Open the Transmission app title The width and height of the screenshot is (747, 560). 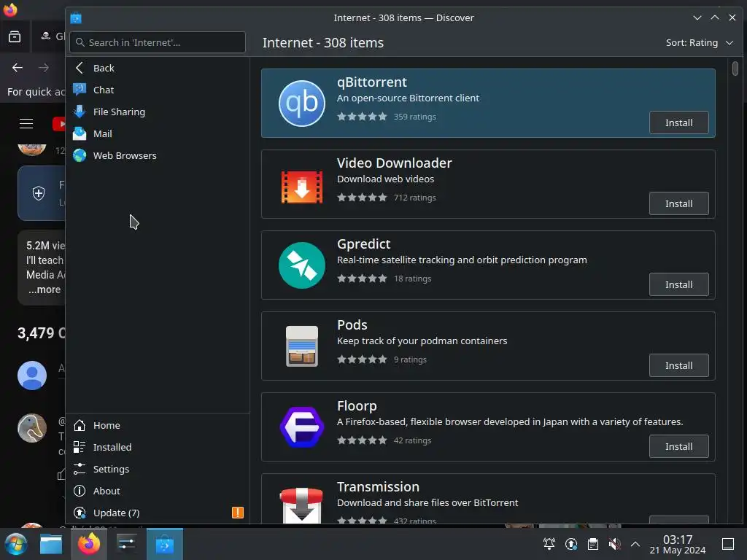(x=379, y=487)
